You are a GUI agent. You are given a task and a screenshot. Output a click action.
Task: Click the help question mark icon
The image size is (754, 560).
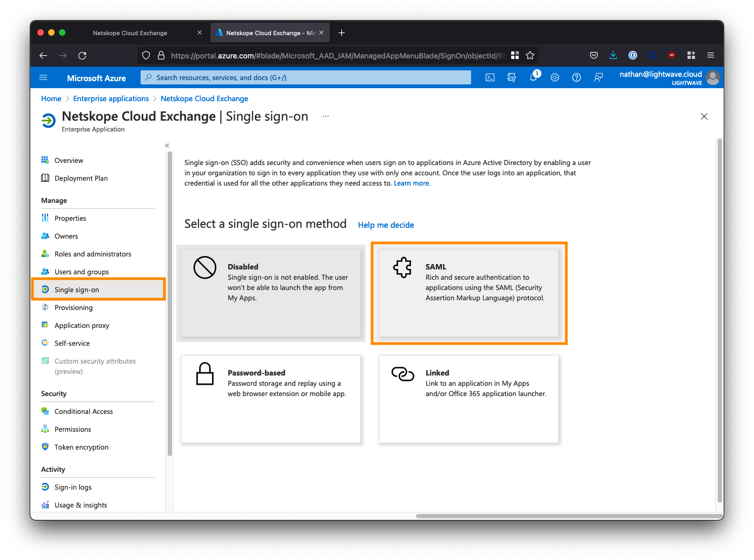pos(577,77)
